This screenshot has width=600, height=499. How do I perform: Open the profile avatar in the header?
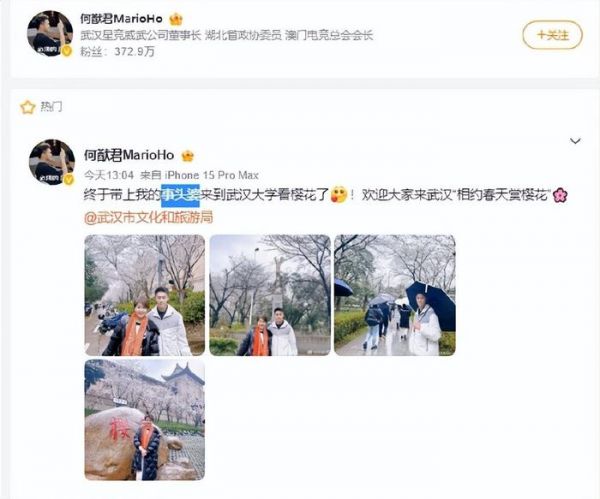coord(50,33)
